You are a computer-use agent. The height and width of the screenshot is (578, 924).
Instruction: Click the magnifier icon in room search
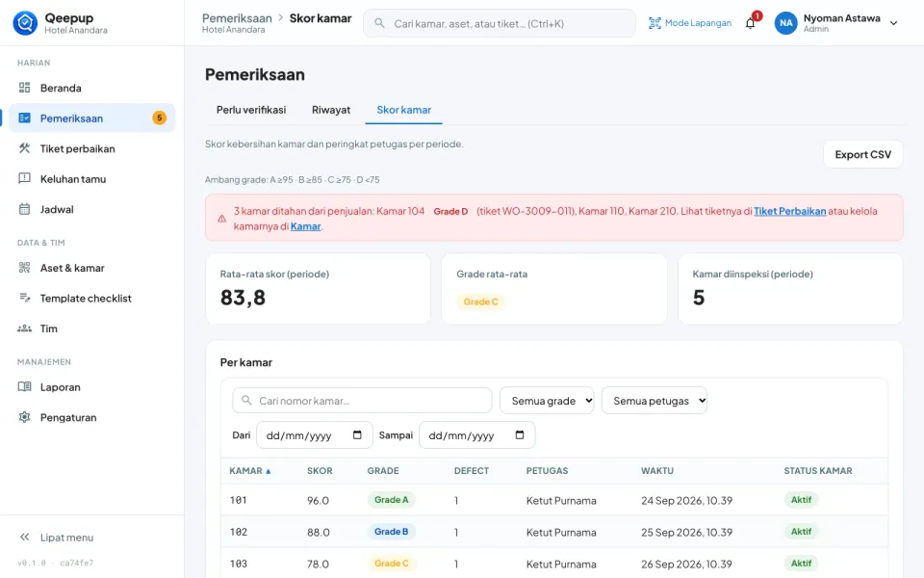coord(246,401)
